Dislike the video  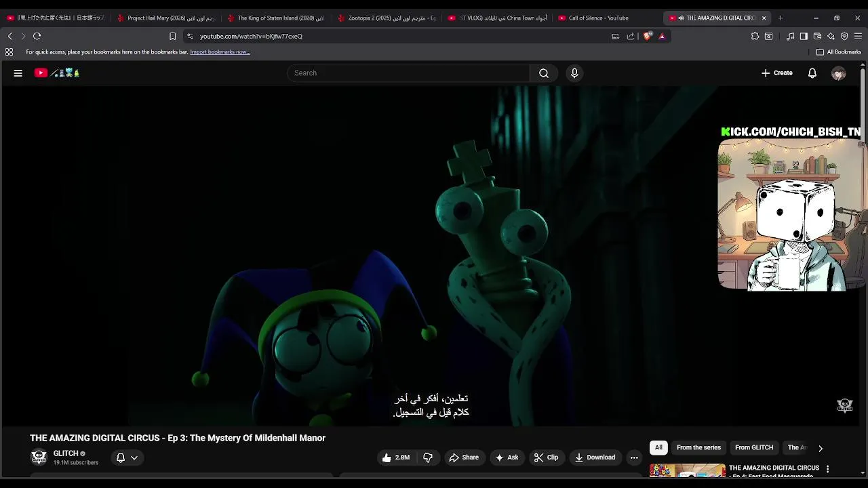coord(428,457)
